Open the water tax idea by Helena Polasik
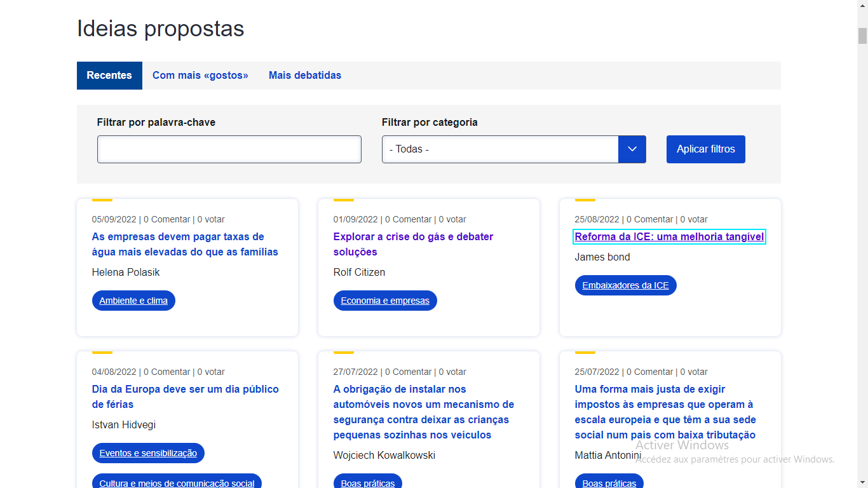This screenshot has width=868, height=488. tap(185, 245)
